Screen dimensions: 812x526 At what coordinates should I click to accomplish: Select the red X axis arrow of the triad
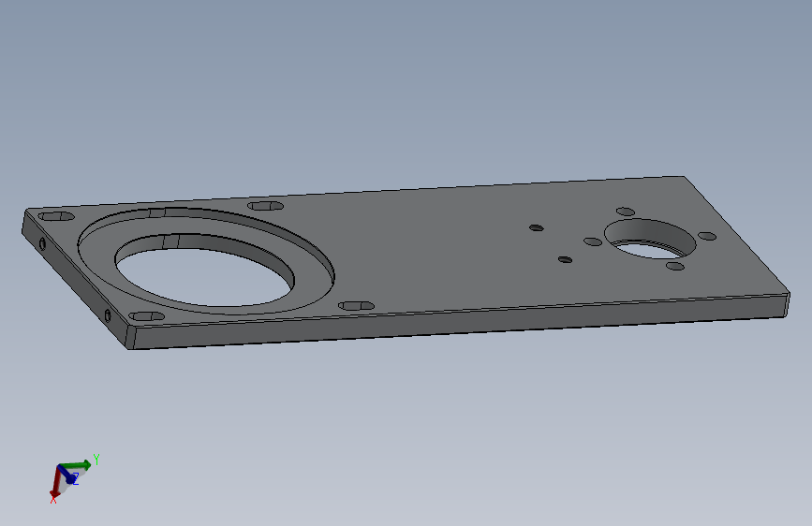coord(55,483)
